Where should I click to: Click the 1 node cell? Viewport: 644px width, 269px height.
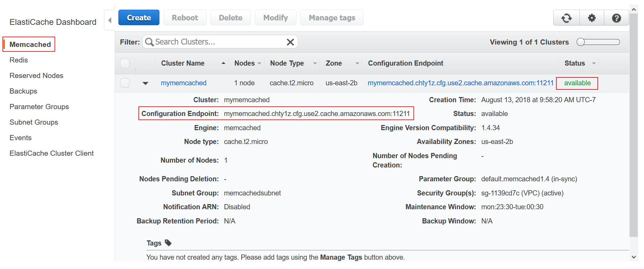[x=244, y=83]
